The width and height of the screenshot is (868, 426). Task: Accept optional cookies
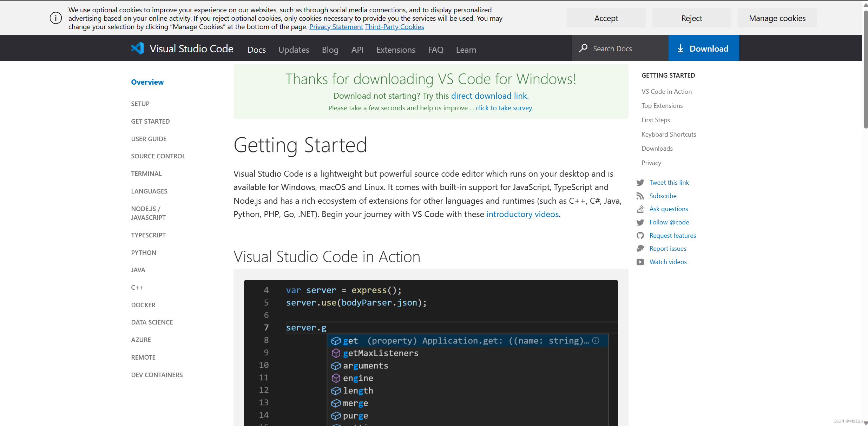(x=606, y=18)
